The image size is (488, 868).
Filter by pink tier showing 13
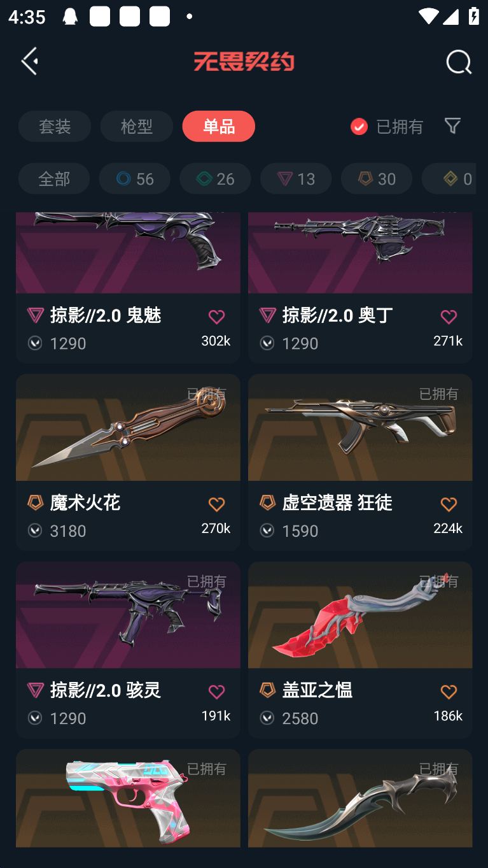296,178
